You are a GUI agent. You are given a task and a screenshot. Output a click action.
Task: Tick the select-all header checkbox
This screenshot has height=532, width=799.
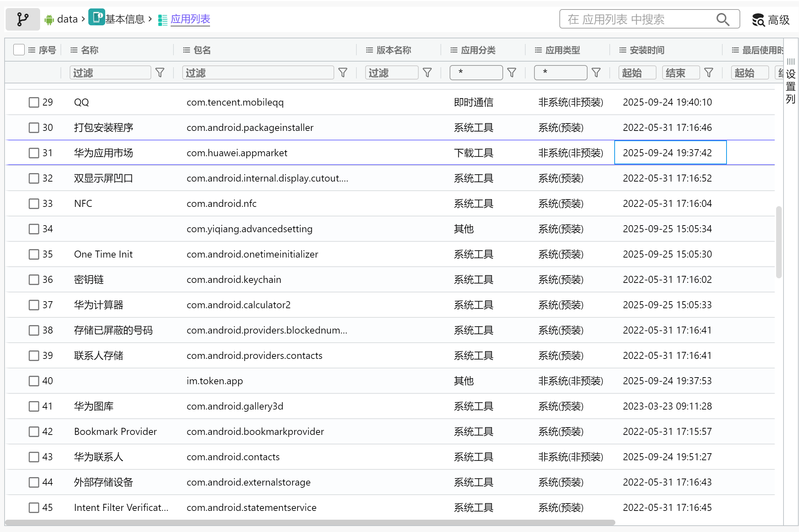[x=19, y=50]
